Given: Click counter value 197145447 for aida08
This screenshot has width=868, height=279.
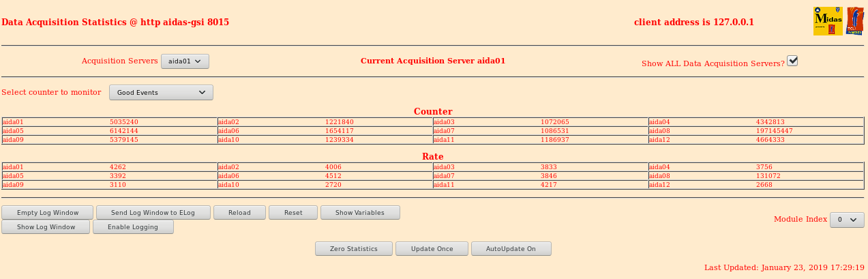Looking at the screenshot, I should point(775,131).
